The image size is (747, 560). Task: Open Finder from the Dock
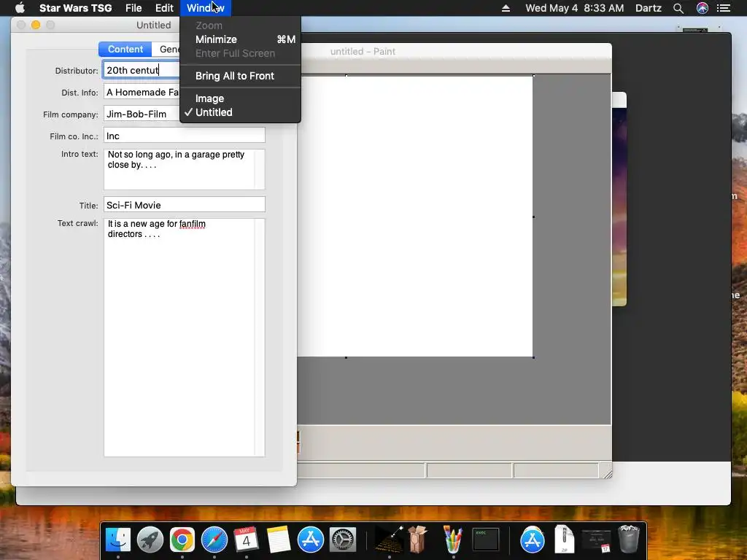tap(117, 540)
